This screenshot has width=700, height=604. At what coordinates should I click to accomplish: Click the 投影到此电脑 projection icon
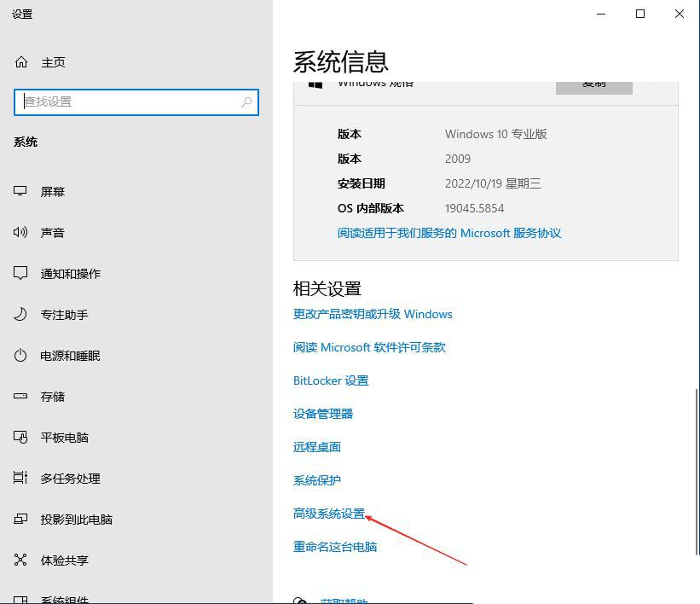pyautogui.click(x=21, y=519)
